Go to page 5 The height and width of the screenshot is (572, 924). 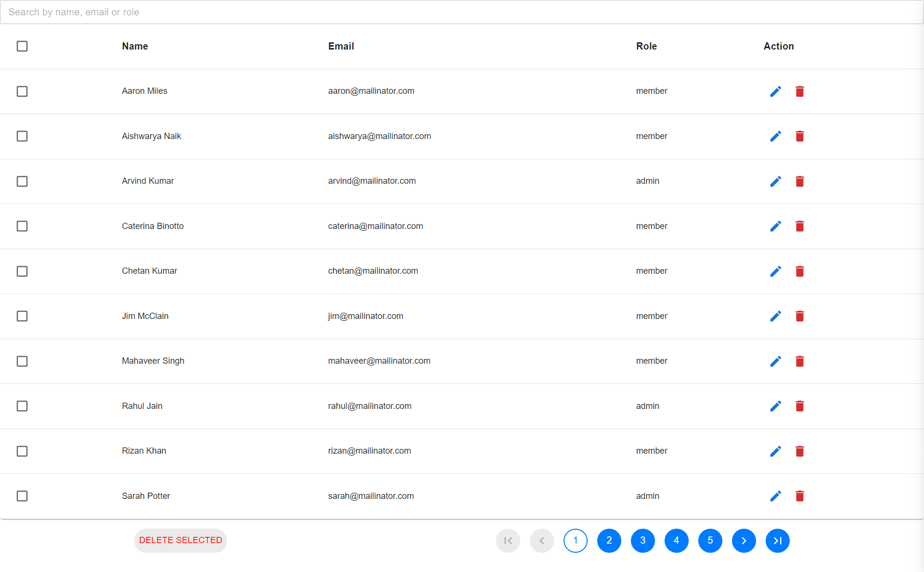[x=710, y=541]
